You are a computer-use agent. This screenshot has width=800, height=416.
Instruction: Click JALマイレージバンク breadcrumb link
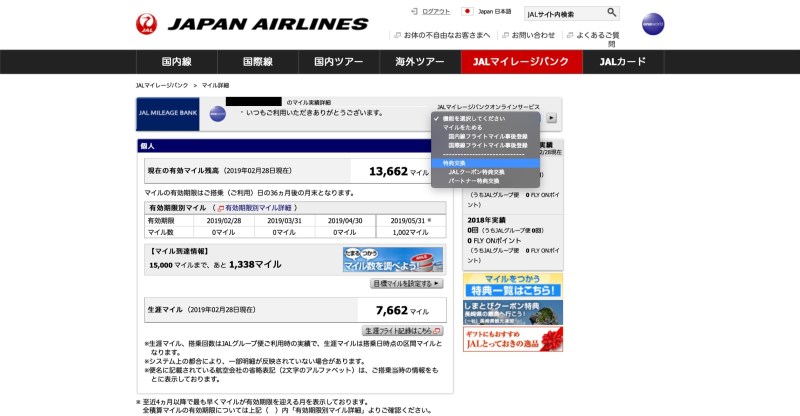[x=162, y=85]
